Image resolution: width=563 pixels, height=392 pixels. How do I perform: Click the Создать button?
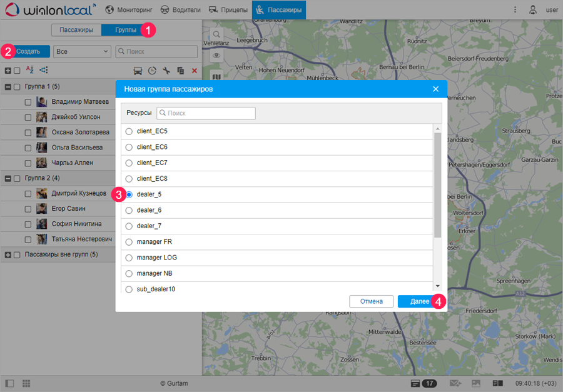click(x=28, y=51)
